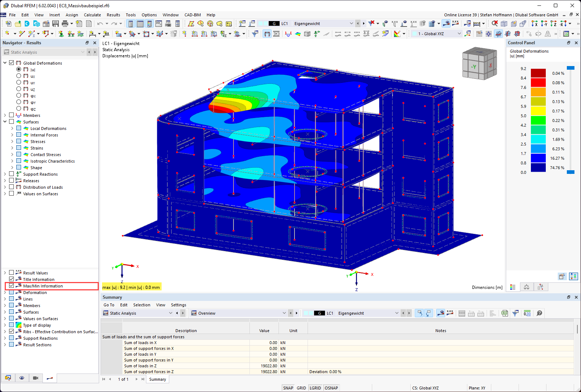Viewport: 581px width, 392px height.
Task: Select the uZ radio button
Action: (x=19, y=89)
